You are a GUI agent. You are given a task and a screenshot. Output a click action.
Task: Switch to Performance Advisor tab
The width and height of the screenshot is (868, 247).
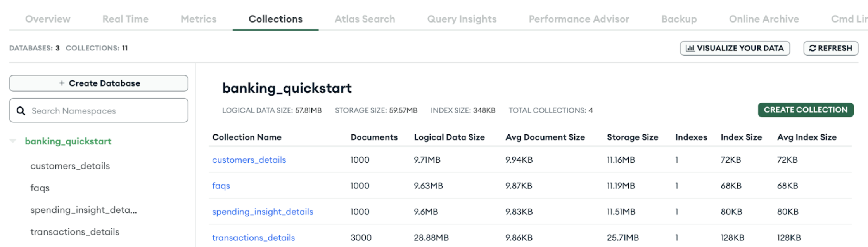click(x=579, y=19)
